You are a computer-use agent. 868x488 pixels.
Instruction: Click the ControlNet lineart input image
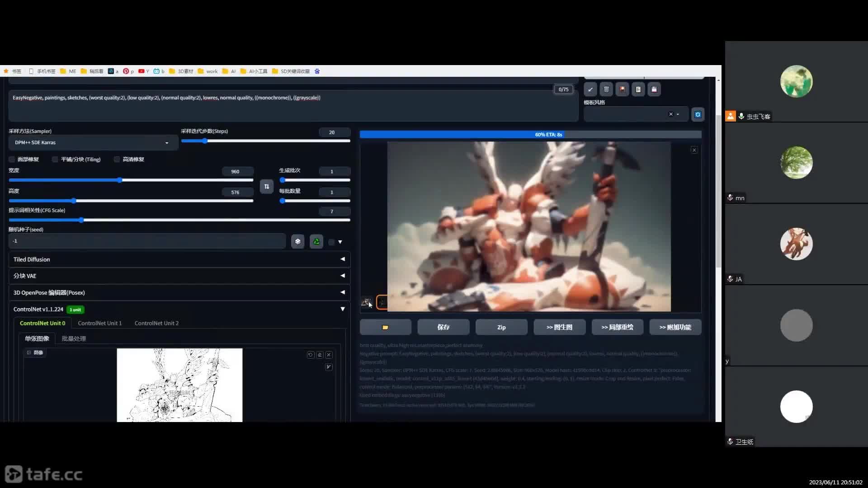[x=179, y=385]
